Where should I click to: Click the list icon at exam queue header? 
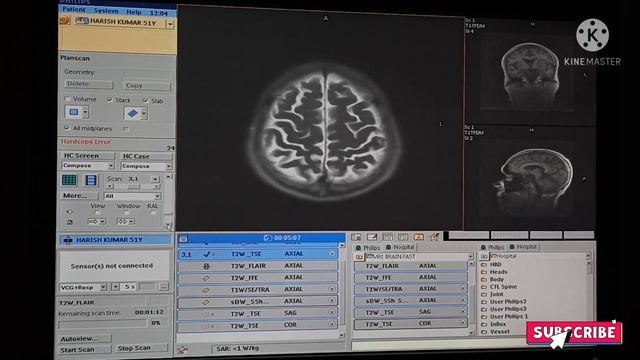point(183,238)
